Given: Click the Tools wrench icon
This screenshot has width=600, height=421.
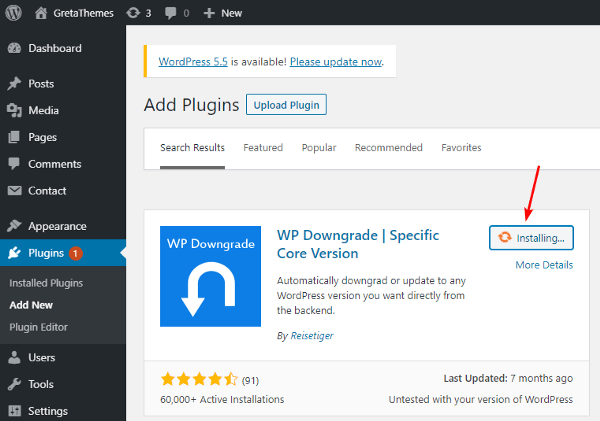Looking at the screenshot, I should (15, 384).
